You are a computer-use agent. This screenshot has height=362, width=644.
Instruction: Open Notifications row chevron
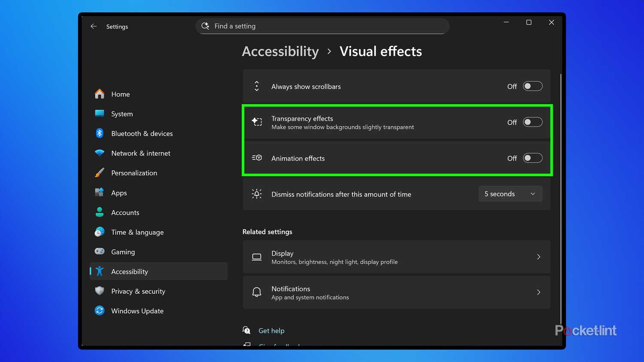(x=538, y=293)
